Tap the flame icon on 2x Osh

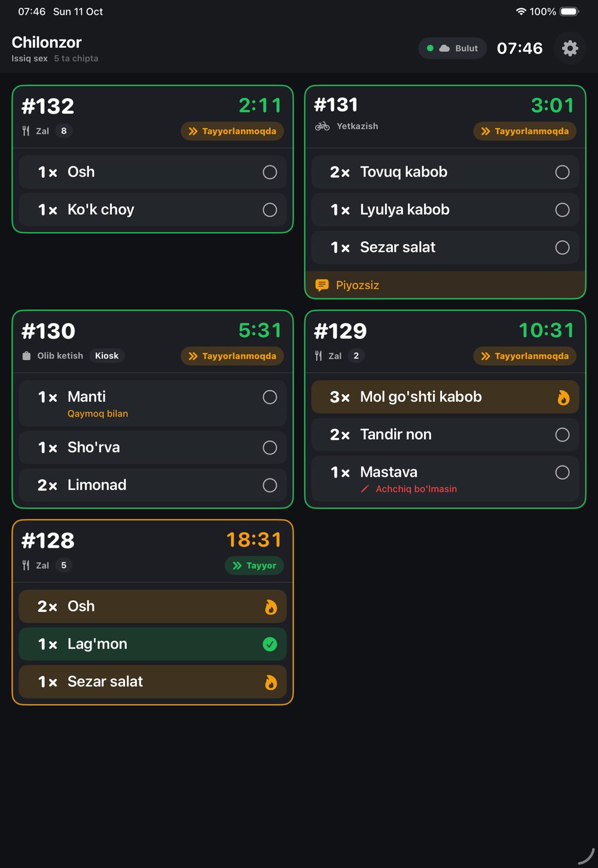[271, 607]
